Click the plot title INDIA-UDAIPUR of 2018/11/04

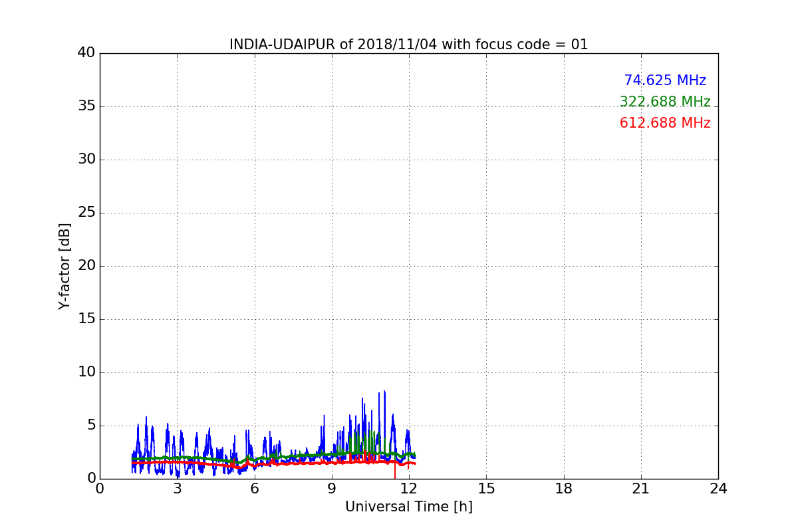click(408, 45)
